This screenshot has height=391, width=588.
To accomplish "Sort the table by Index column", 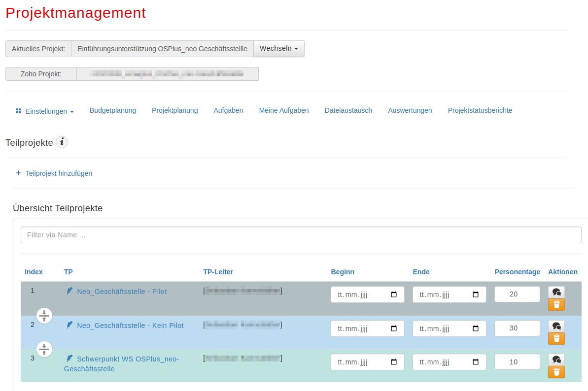I will pyautogui.click(x=34, y=272).
